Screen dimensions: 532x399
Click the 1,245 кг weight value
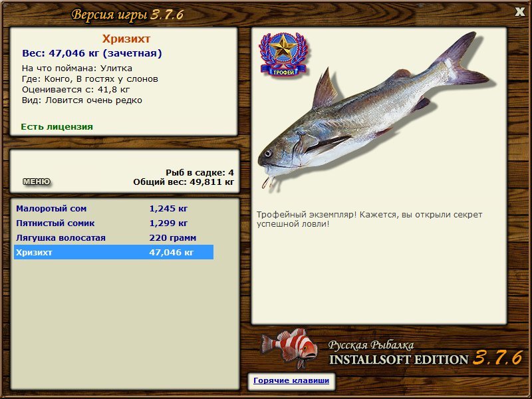(x=168, y=208)
